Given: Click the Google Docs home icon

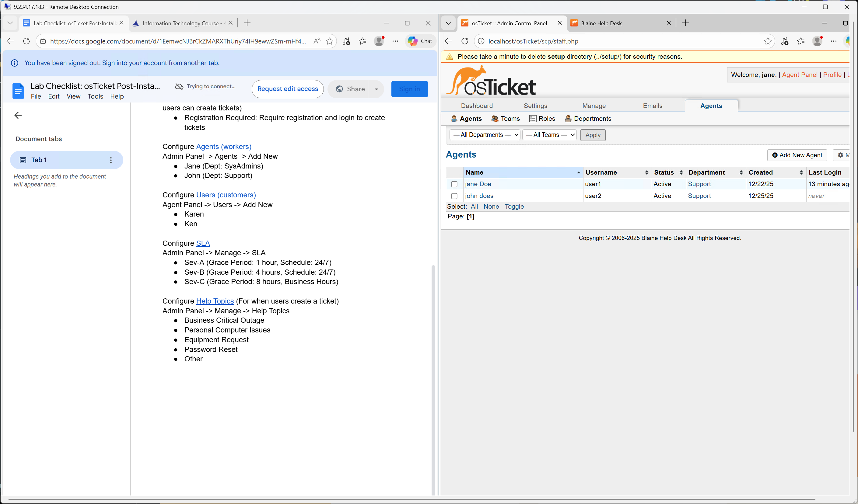Looking at the screenshot, I should point(18,91).
